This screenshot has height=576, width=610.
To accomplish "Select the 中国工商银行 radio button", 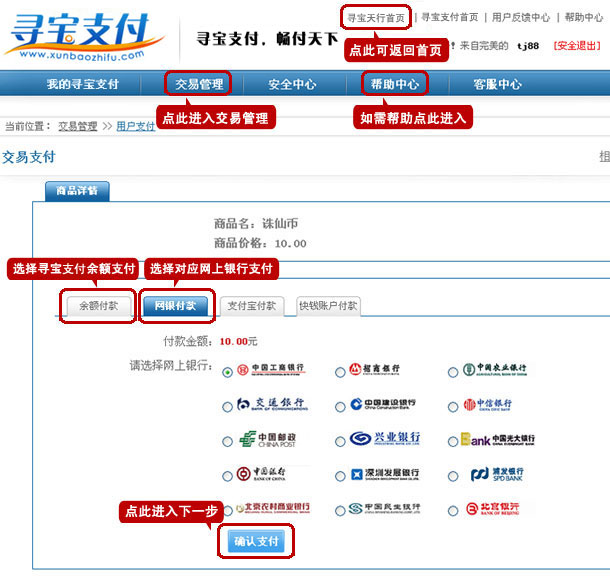I will click(x=228, y=372).
